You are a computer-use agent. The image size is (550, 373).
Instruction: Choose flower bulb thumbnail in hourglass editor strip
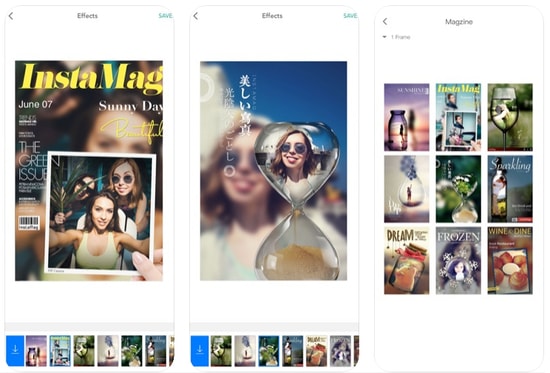click(245, 351)
